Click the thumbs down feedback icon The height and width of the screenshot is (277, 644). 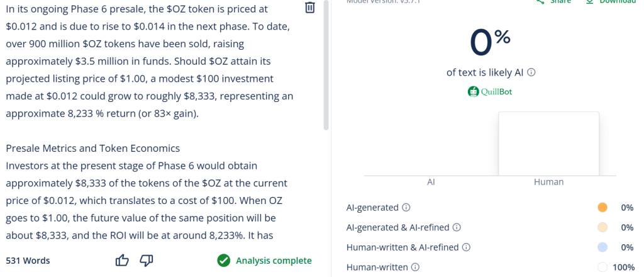point(146,260)
